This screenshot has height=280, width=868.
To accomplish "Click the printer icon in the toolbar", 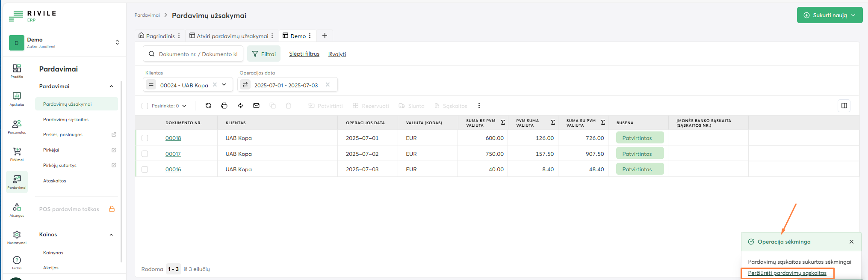I will click(224, 106).
